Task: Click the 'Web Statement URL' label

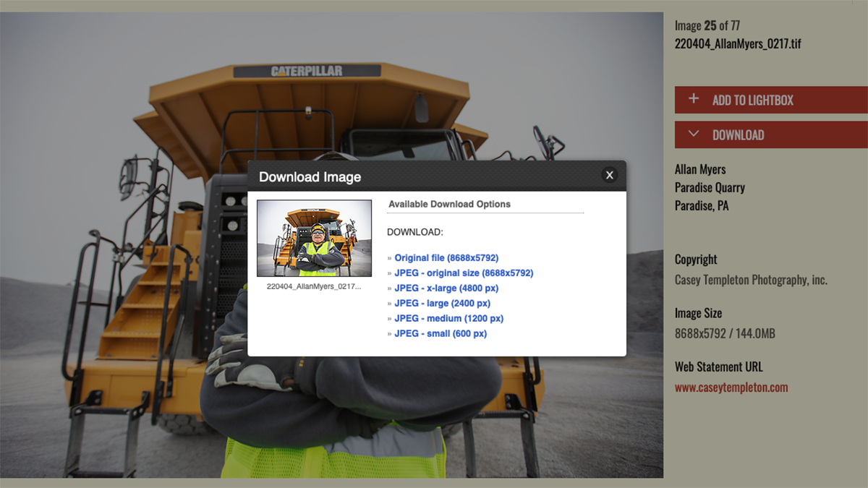Action: [718, 367]
